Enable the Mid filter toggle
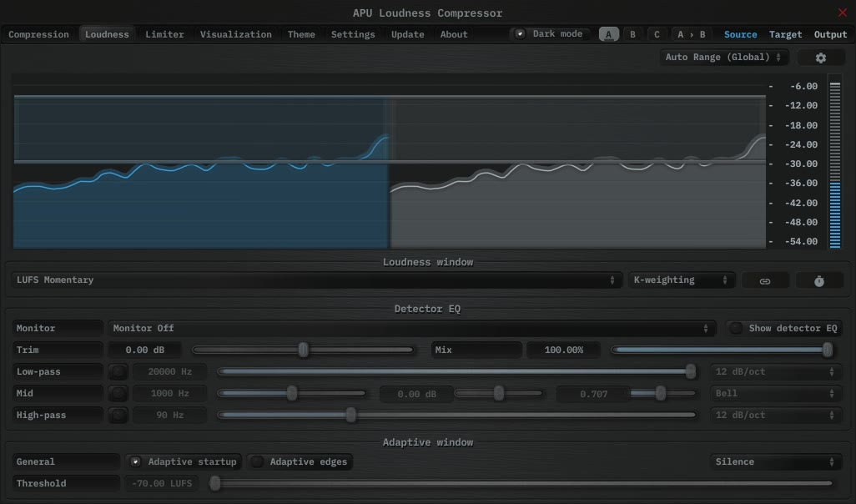 point(118,394)
